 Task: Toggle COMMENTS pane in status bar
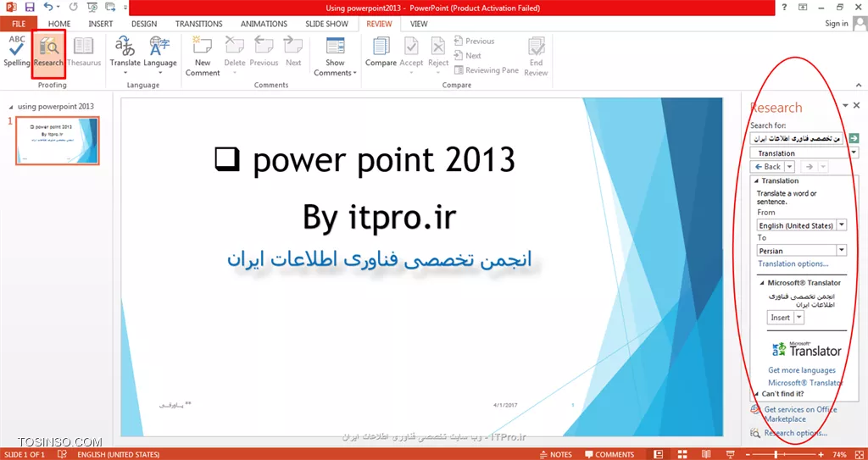point(609,454)
